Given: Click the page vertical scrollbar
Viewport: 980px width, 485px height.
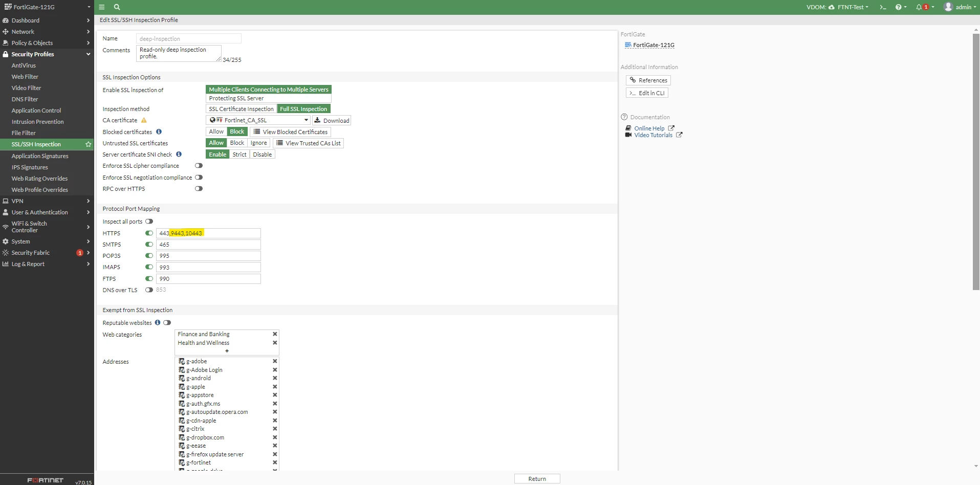Looking at the screenshot, I should [x=976, y=162].
